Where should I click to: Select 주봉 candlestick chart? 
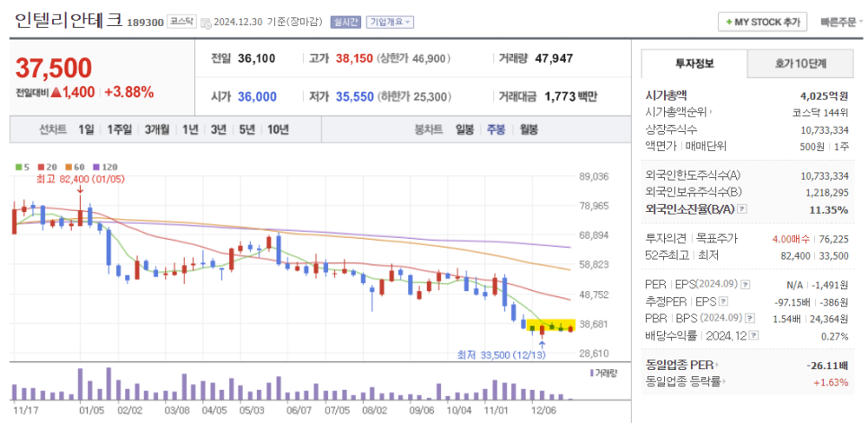pyautogui.click(x=496, y=130)
